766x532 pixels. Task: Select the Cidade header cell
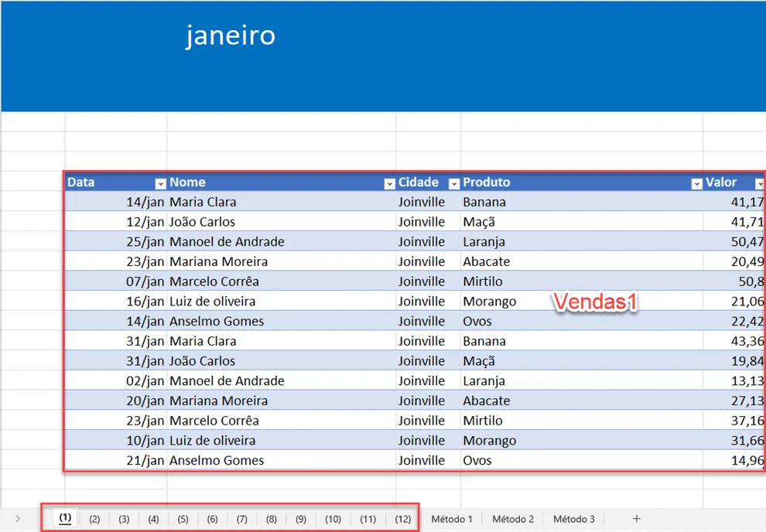point(428,182)
